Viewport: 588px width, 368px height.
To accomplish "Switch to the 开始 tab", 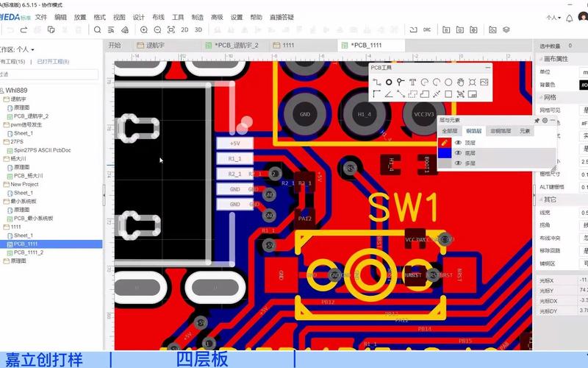I will 115,46.
